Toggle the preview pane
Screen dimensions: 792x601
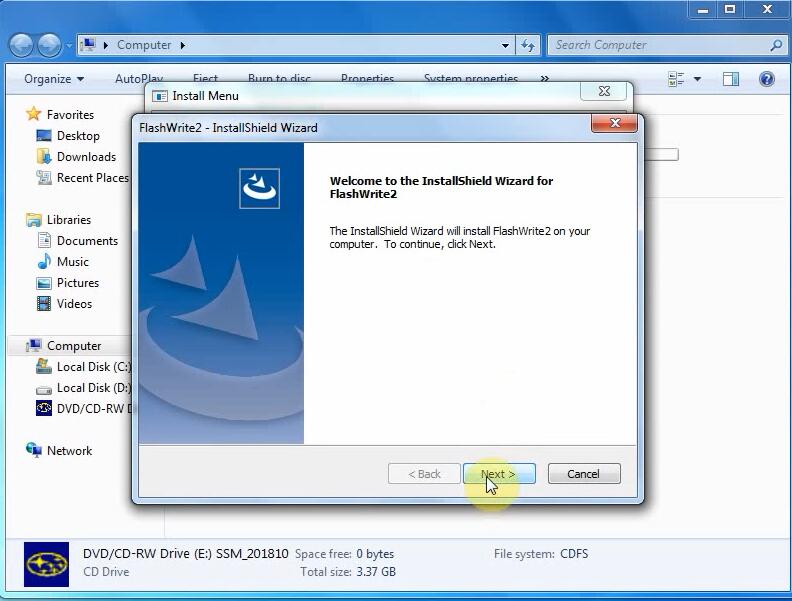pyautogui.click(x=730, y=79)
